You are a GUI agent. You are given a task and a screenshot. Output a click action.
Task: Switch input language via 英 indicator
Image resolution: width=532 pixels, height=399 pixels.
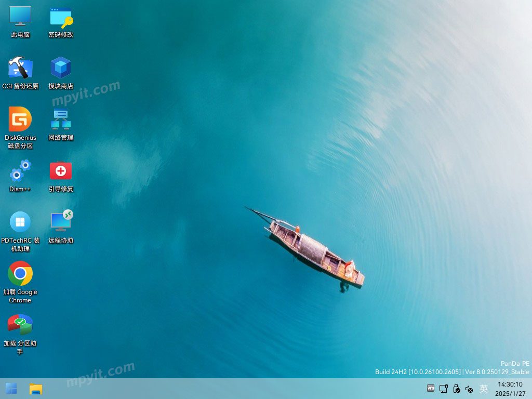point(484,389)
